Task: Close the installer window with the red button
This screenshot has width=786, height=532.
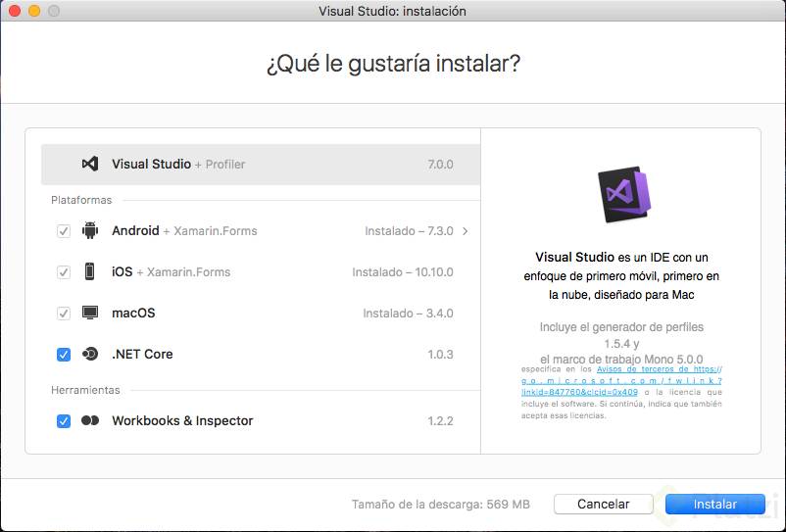Action: [15, 11]
